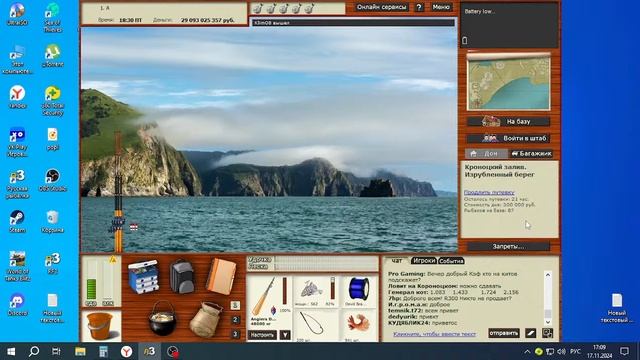The width and height of the screenshot is (640, 360).
Task: Open the World of Tanks Blitz icon
Action: 17,266
